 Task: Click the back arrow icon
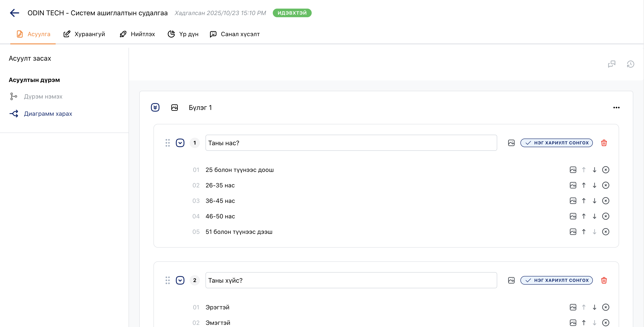click(x=14, y=13)
